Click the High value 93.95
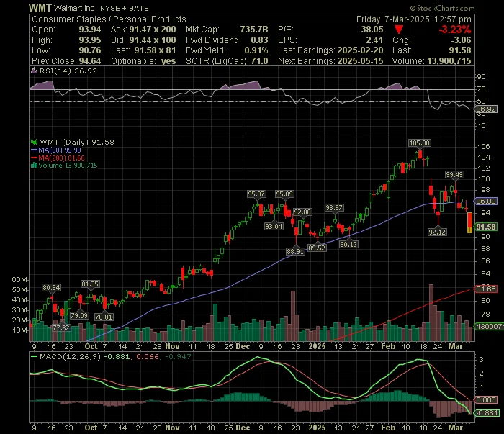This screenshot has height=434, width=504. click(x=90, y=40)
